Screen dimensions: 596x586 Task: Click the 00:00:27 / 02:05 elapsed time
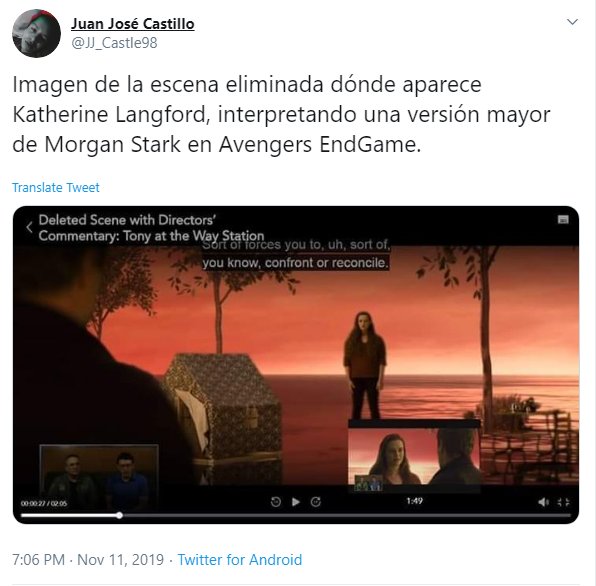[x=44, y=503]
